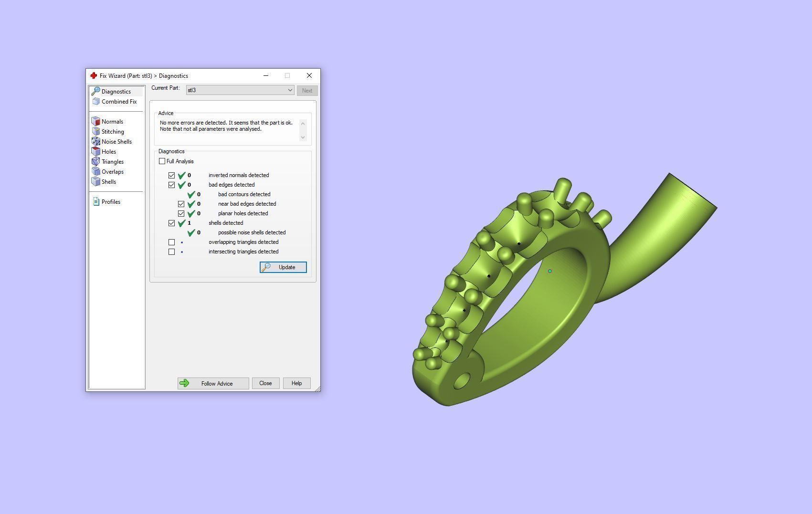Image resolution: width=812 pixels, height=514 pixels.
Task: Click the 'bad edges detected' label
Action: click(x=232, y=185)
